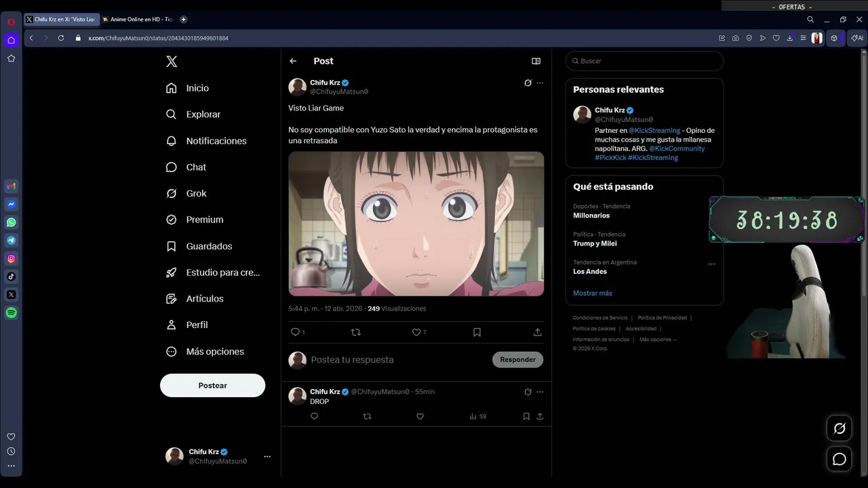Open Condiciones de Servicio link
The image size is (868, 488).
click(x=600, y=318)
